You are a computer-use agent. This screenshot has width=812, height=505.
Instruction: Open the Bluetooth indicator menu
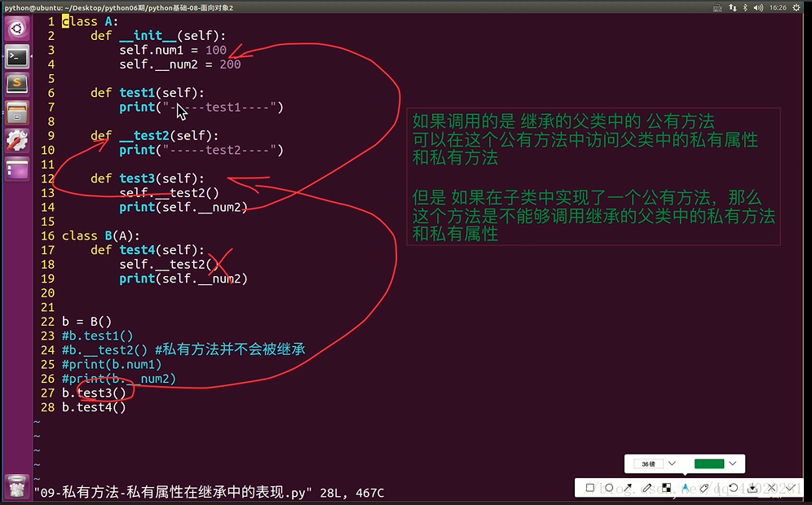[745, 8]
